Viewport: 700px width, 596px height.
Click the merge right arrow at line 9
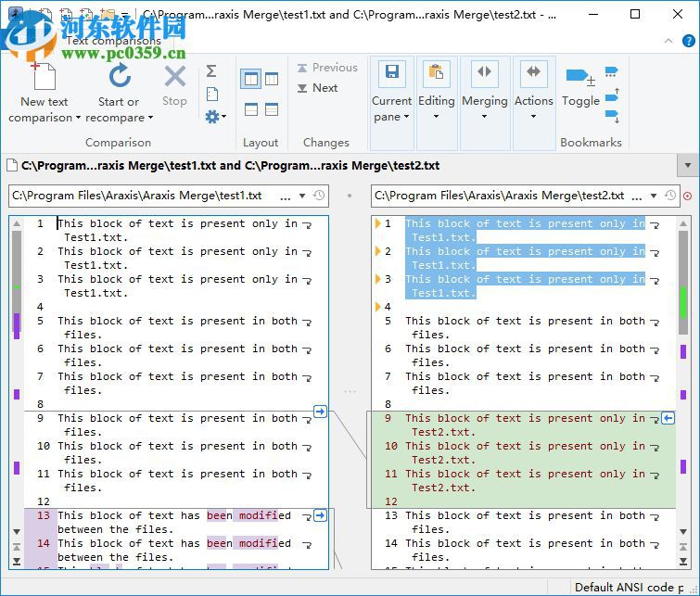pyautogui.click(x=321, y=412)
